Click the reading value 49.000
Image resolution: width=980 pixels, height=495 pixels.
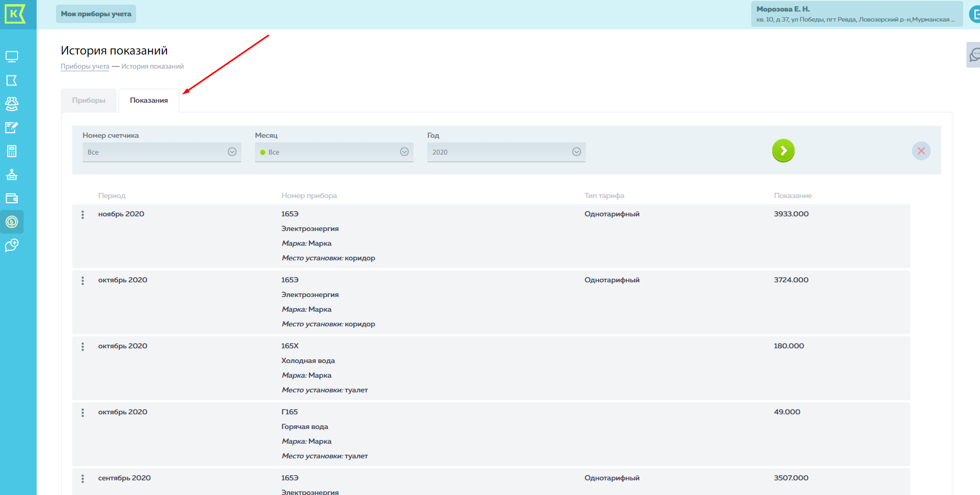pos(787,412)
